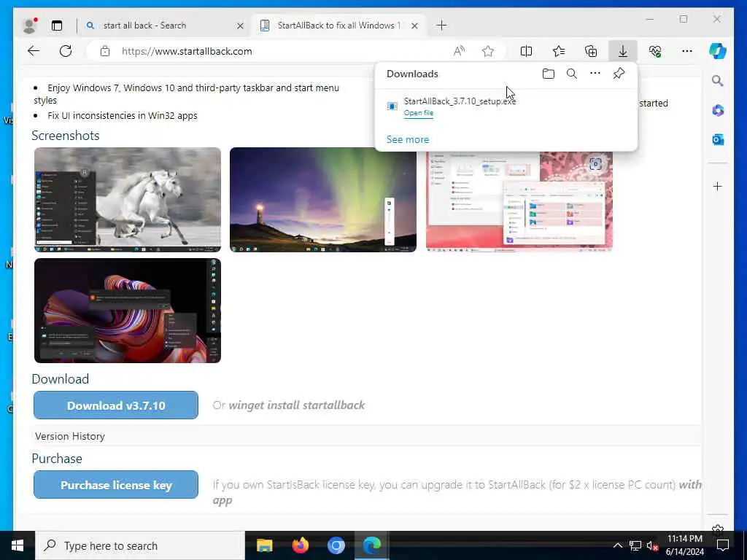Open more options in Downloads panel
The image size is (747, 560).
[595, 74]
